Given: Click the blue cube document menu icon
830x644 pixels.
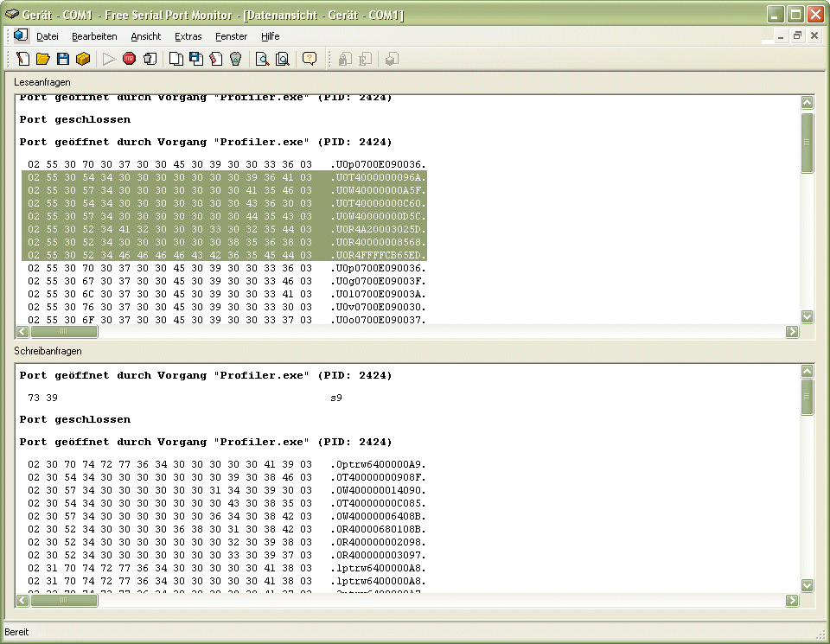Looking at the screenshot, I should [x=21, y=35].
